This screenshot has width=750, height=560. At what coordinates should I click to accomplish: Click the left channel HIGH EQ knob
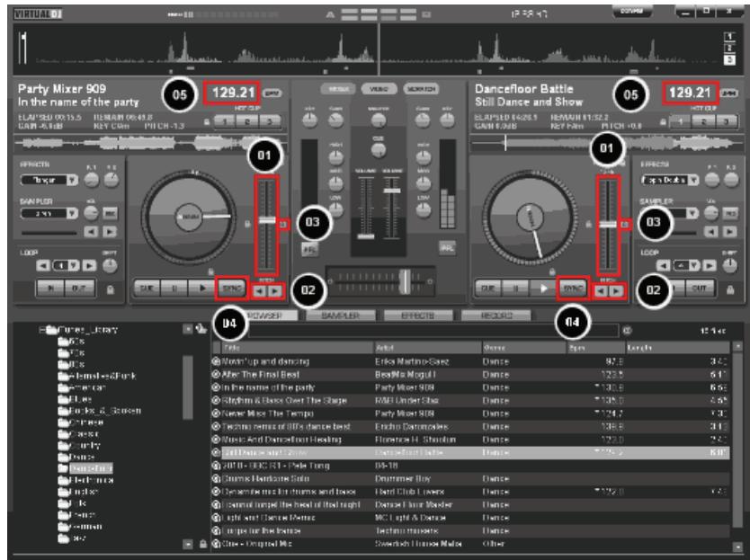335,156
